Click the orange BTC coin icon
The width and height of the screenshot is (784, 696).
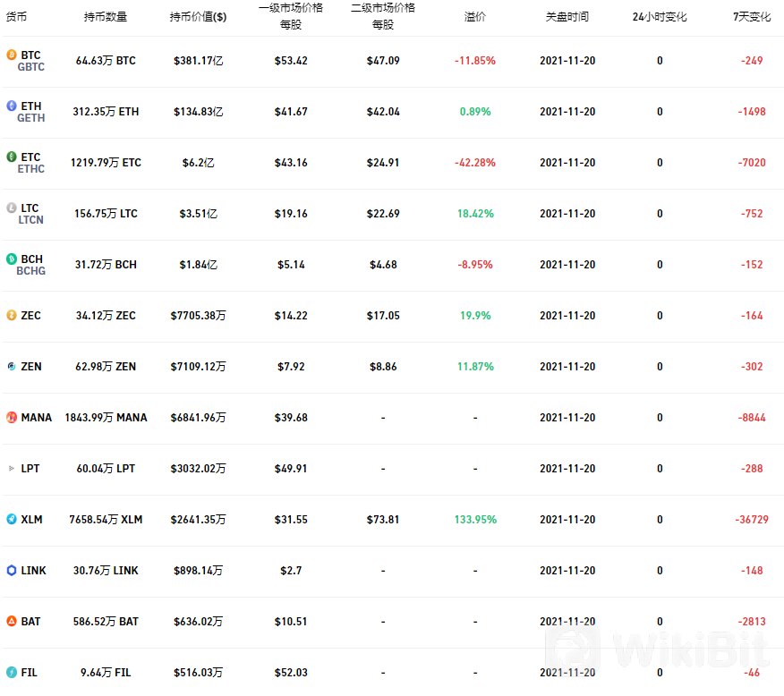click(11, 55)
